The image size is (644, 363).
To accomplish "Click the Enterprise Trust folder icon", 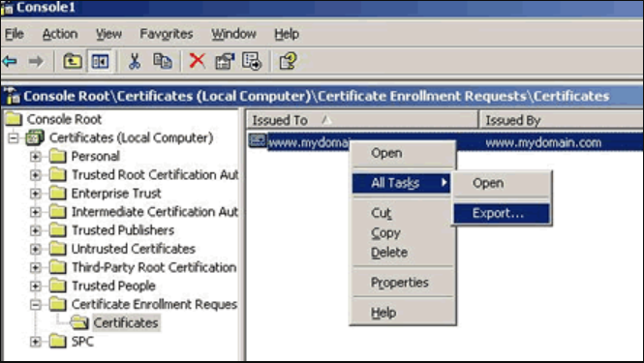I will pos(57,193).
